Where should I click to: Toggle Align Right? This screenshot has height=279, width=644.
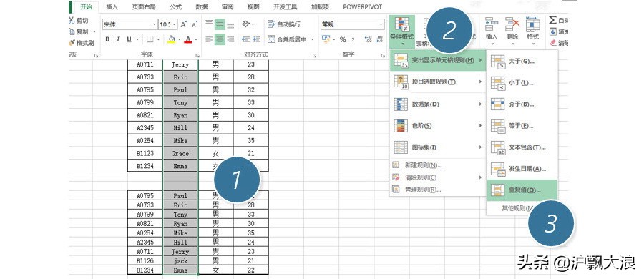[x=230, y=39]
